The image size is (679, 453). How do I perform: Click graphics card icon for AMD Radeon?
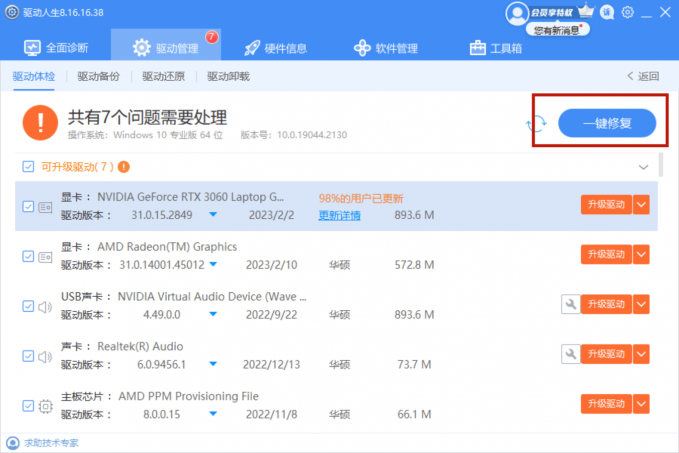[45, 257]
